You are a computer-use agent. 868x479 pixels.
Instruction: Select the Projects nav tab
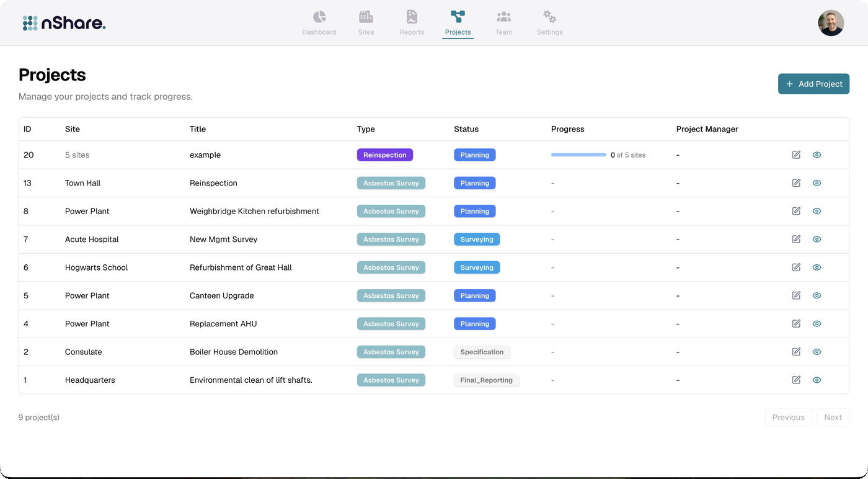coord(458,24)
